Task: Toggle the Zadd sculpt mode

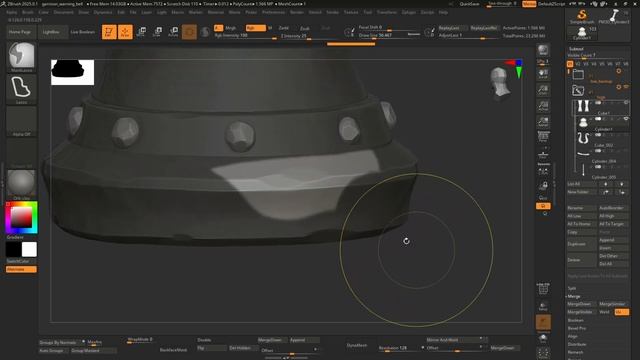Action: point(284,28)
